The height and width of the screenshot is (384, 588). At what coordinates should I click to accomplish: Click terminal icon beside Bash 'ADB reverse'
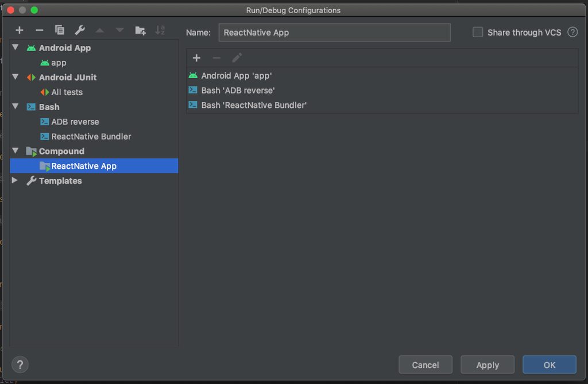click(193, 90)
